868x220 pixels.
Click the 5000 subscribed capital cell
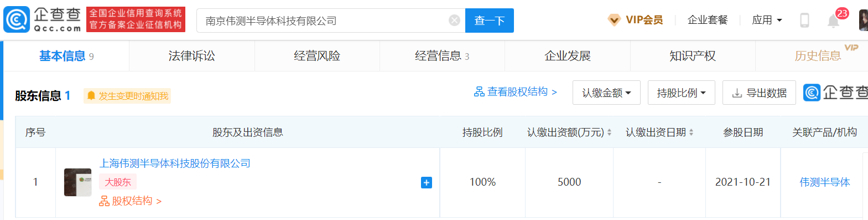(569, 182)
